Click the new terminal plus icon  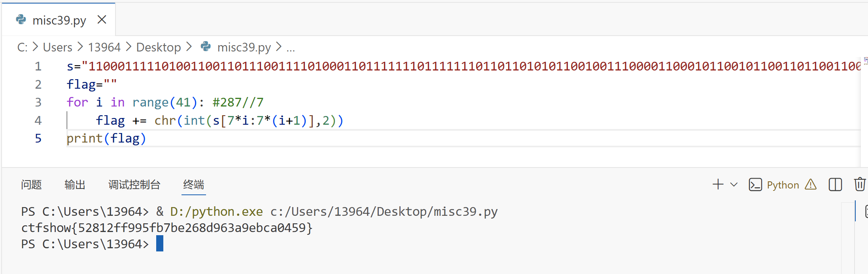[718, 185]
